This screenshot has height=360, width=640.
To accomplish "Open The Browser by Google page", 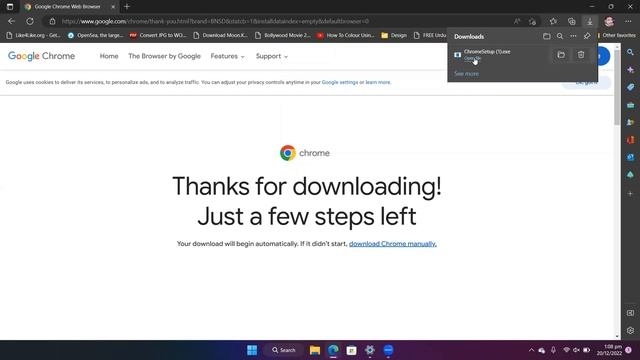I will pyautogui.click(x=164, y=56).
